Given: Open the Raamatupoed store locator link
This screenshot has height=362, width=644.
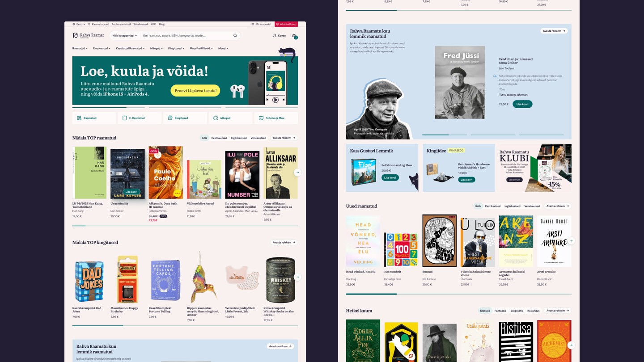Looking at the screenshot, I should pyautogui.click(x=98, y=24).
